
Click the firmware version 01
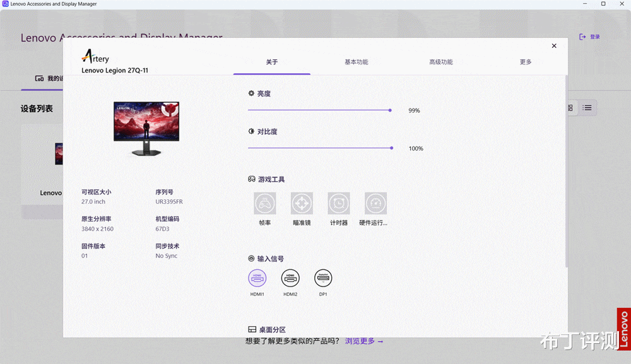click(85, 255)
